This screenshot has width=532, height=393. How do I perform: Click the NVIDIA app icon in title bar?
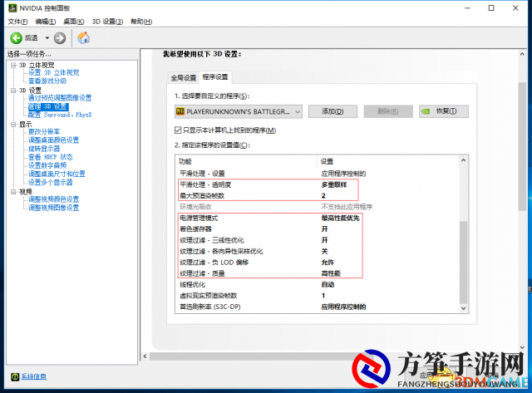12,7
